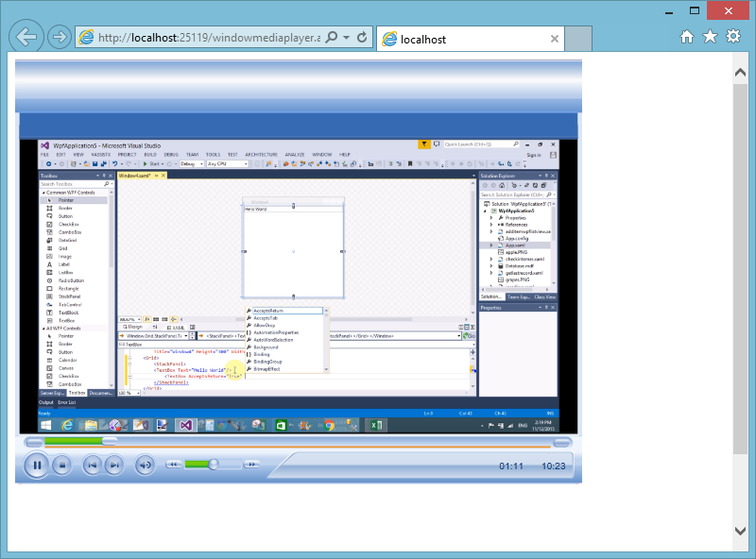Screen dimensions: 756x559
Task: Open the DEBUG menu in Visual Studio
Action: [173, 154]
